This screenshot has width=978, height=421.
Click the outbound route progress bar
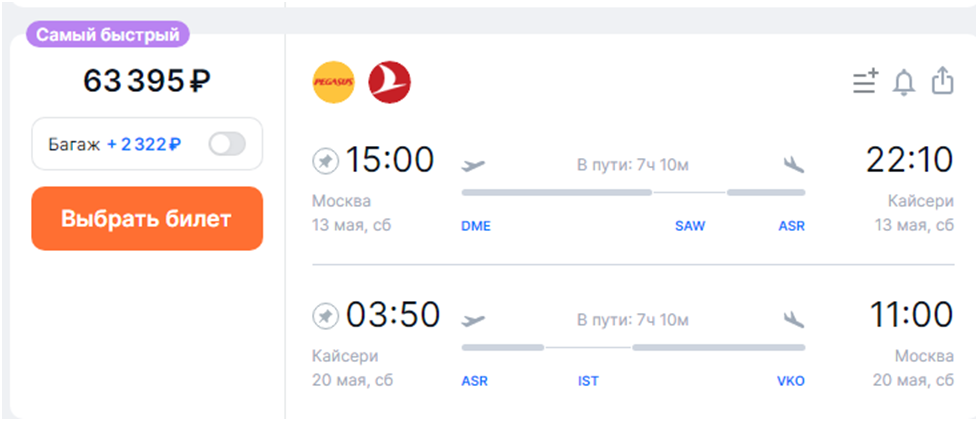pos(633,192)
